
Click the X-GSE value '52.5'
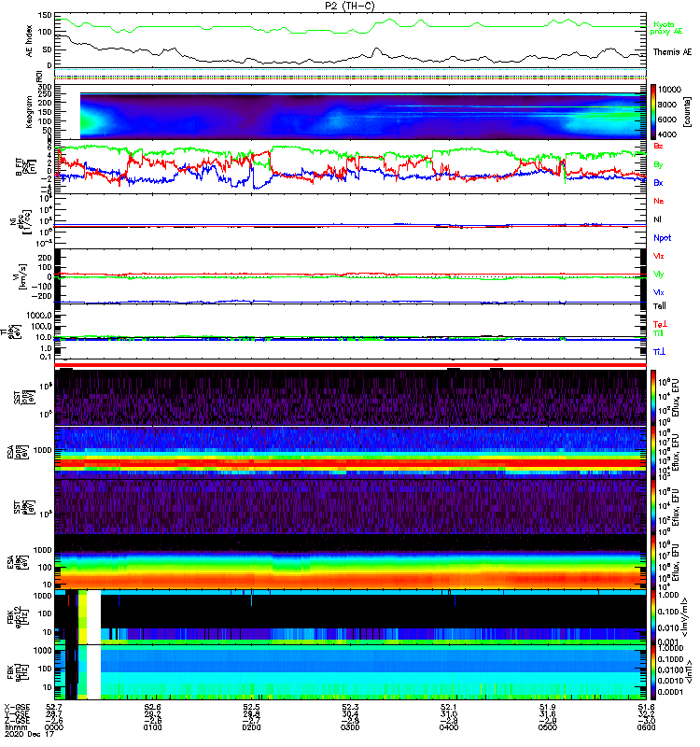pos(251,707)
